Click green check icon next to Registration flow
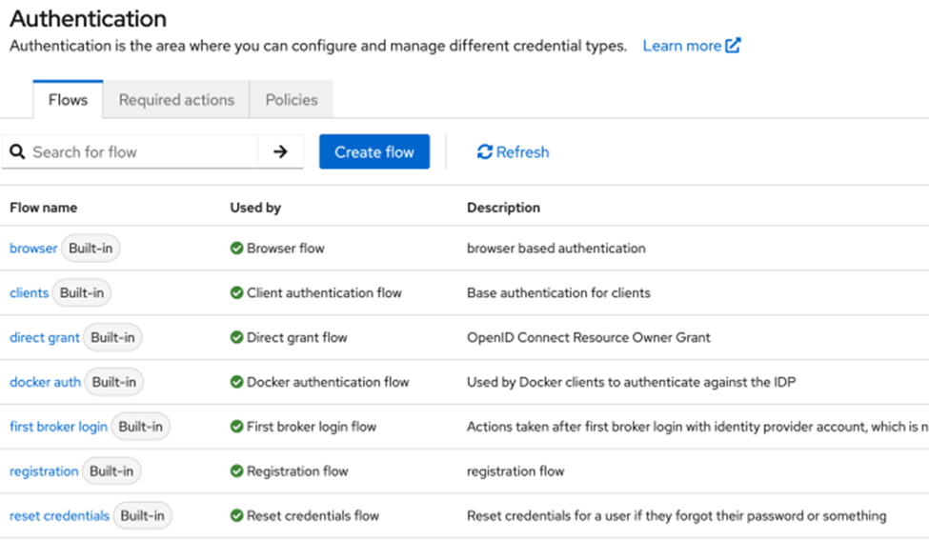Viewport: 929px width, 560px height. coord(237,471)
